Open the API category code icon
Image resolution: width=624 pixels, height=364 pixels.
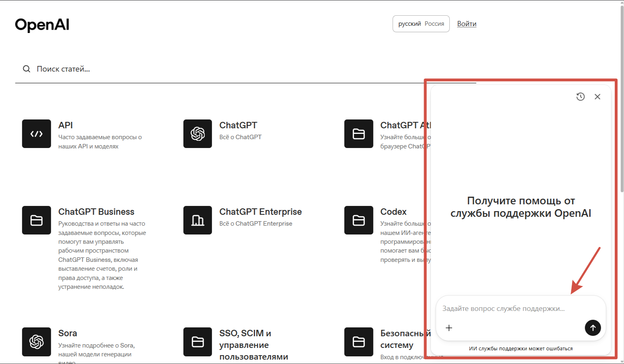pyautogui.click(x=37, y=134)
